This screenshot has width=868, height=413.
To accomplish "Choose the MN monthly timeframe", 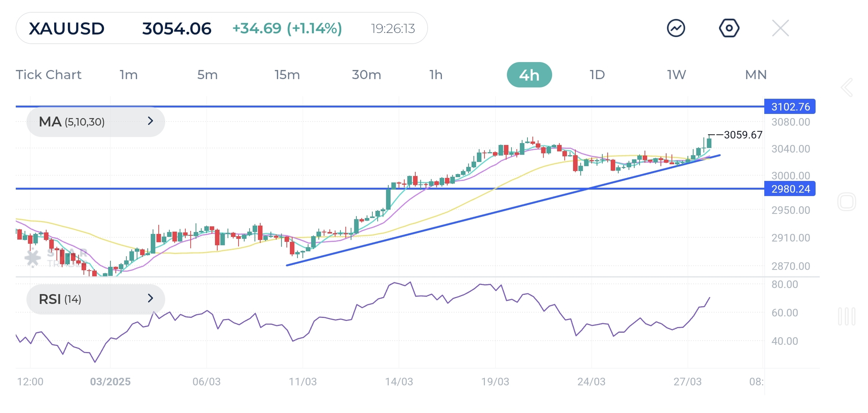I will click(756, 75).
